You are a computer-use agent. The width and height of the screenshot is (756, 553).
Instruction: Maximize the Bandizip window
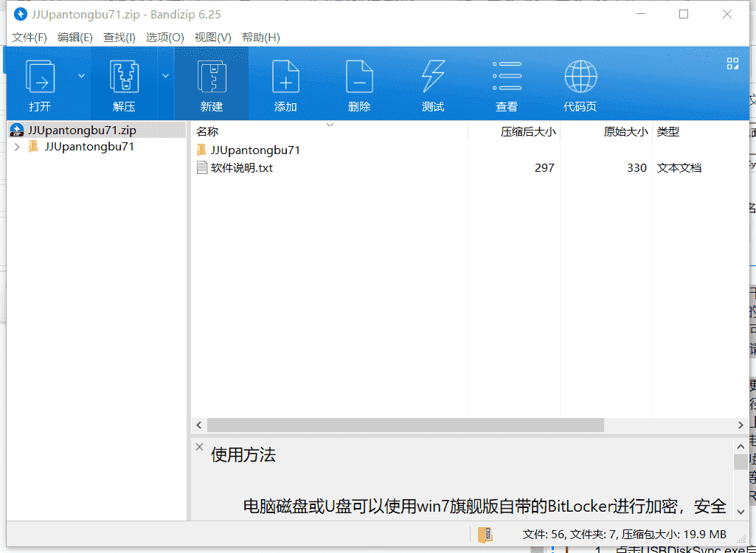point(684,15)
